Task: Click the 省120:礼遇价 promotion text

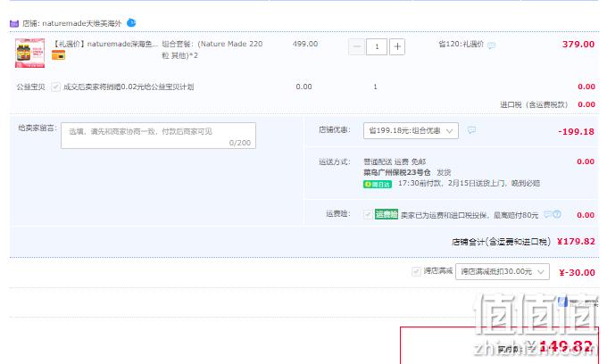Action: 461,44
